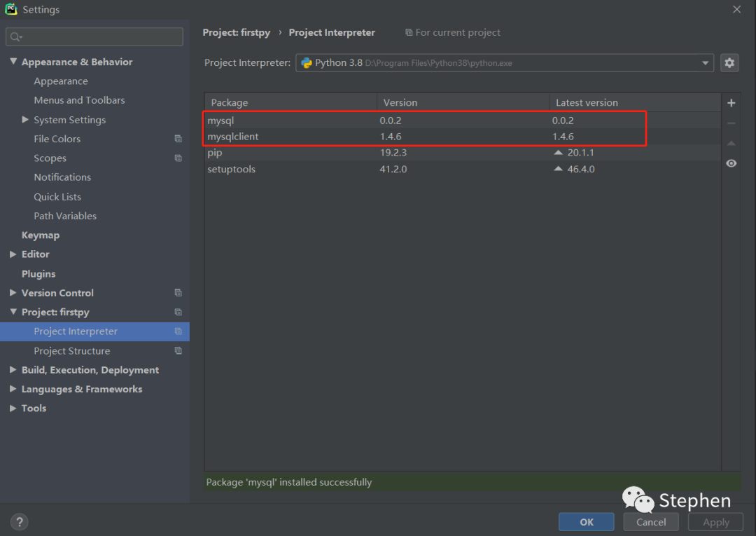Expand the Editor section
Screen dimensions: 756x536
13,254
